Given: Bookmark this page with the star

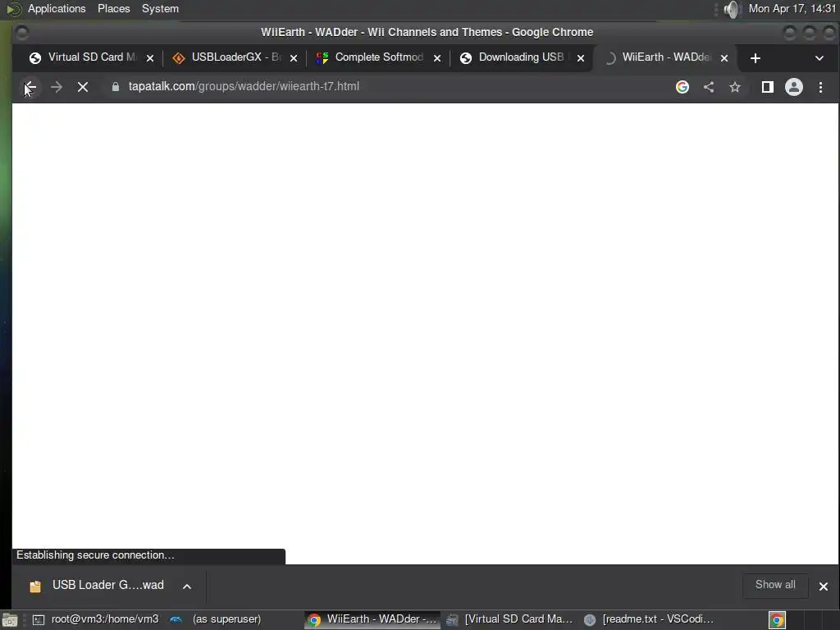Looking at the screenshot, I should (x=735, y=87).
